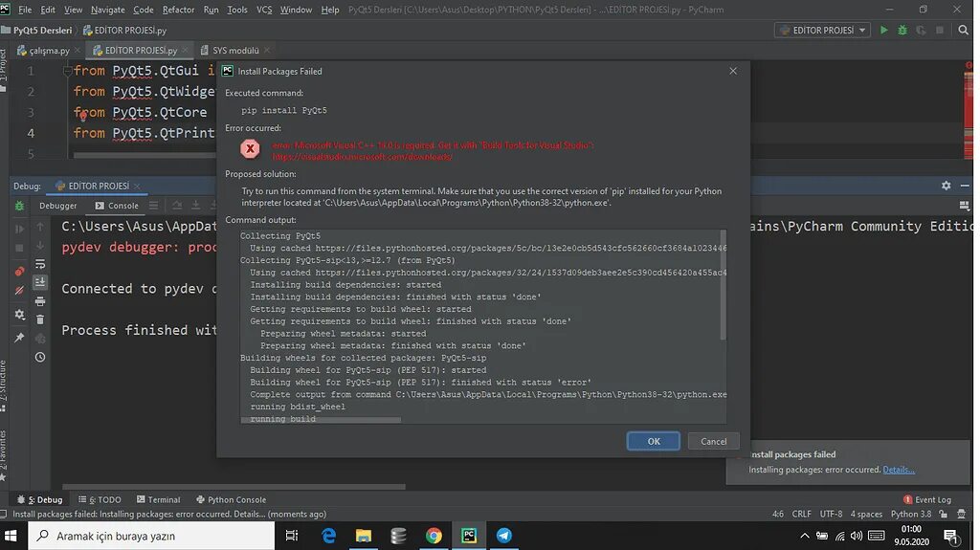Click the red error icon in the dialog
This screenshot has height=550, width=980.
pyautogui.click(x=250, y=149)
